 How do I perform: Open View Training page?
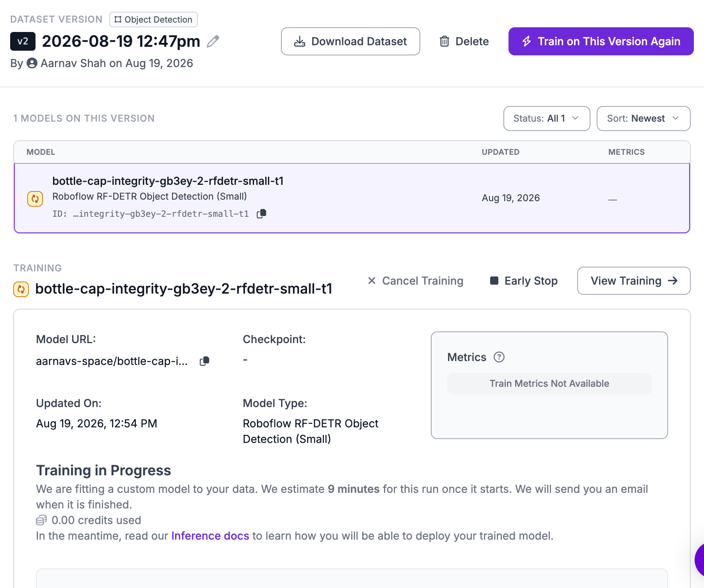click(x=634, y=281)
